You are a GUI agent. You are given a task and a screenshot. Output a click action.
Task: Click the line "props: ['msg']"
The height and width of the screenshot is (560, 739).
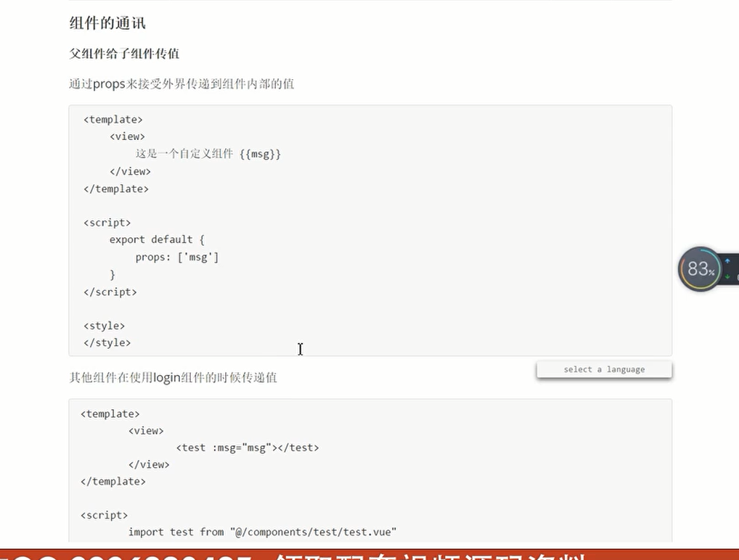click(x=177, y=258)
